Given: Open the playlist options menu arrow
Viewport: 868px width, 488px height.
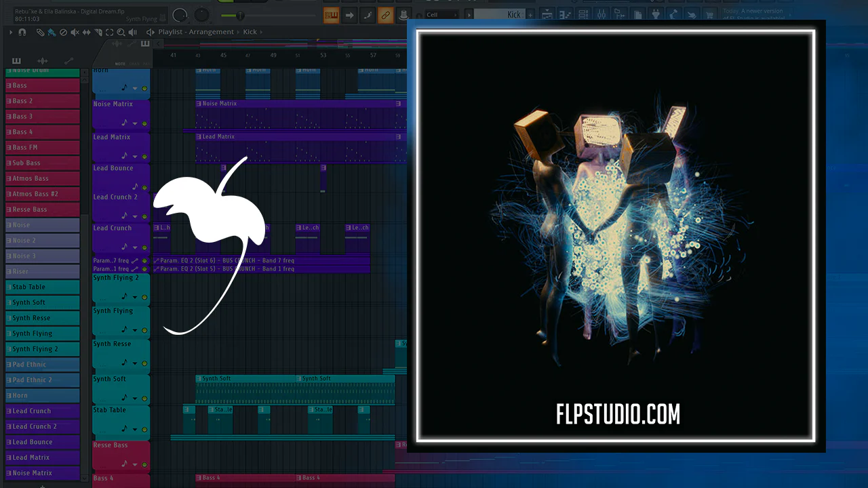Looking at the screenshot, I should (x=10, y=32).
